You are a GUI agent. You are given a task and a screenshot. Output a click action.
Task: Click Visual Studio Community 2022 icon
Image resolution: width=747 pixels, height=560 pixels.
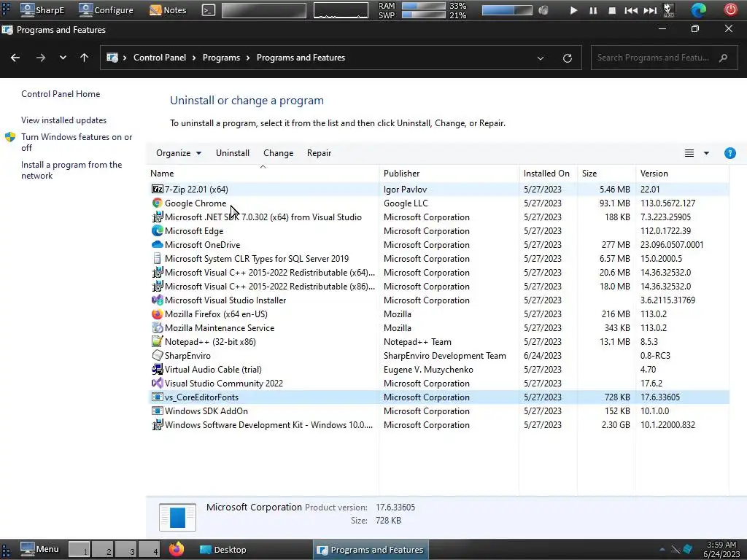click(x=158, y=383)
